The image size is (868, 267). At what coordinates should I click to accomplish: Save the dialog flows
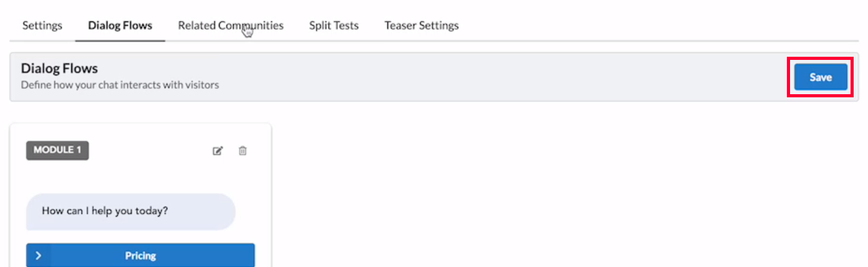(x=821, y=77)
